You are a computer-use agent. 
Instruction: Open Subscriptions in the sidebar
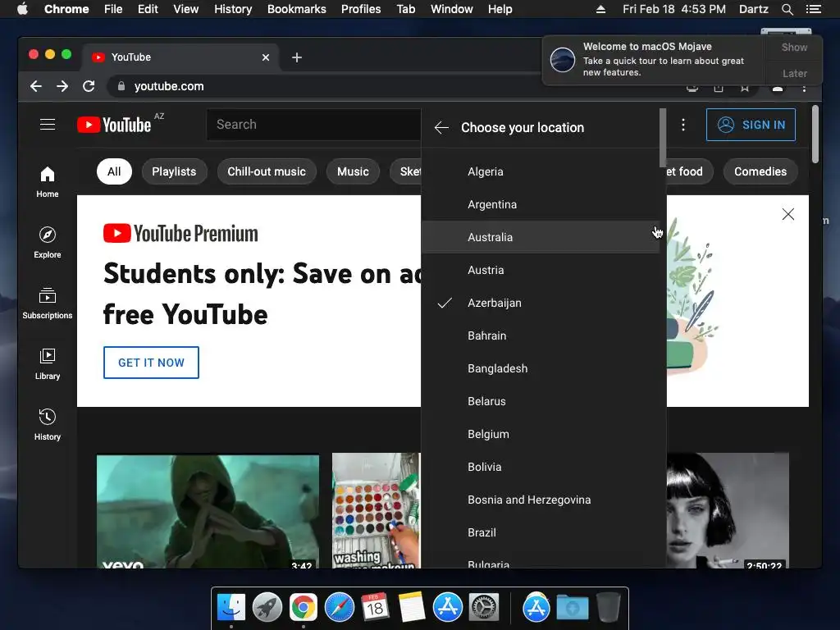point(47,304)
